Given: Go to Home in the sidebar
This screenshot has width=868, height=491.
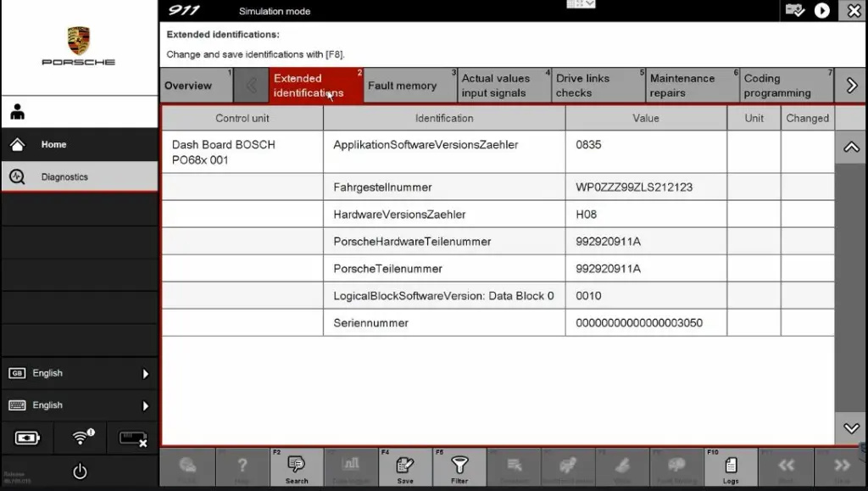Looking at the screenshot, I should click(x=53, y=144).
